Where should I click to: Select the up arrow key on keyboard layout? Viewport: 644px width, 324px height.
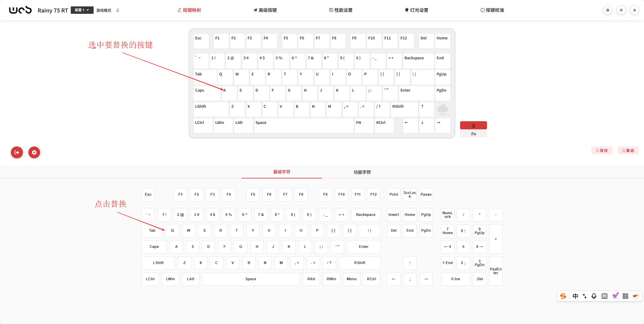click(x=426, y=109)
